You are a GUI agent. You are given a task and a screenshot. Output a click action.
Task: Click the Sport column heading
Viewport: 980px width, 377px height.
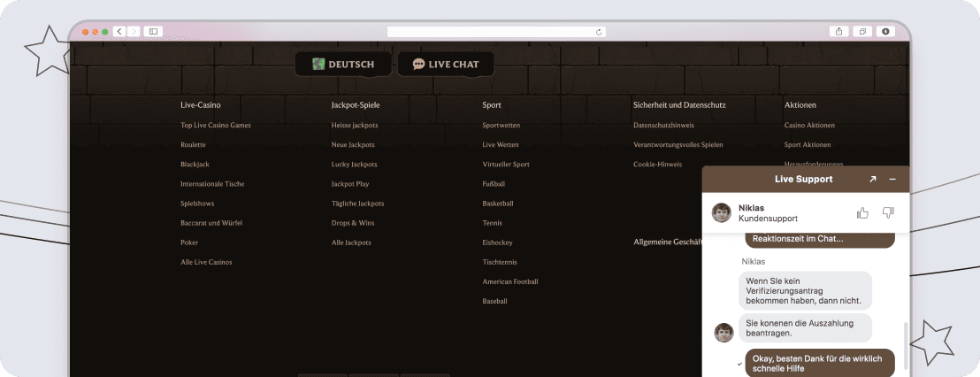coord(492,105)
